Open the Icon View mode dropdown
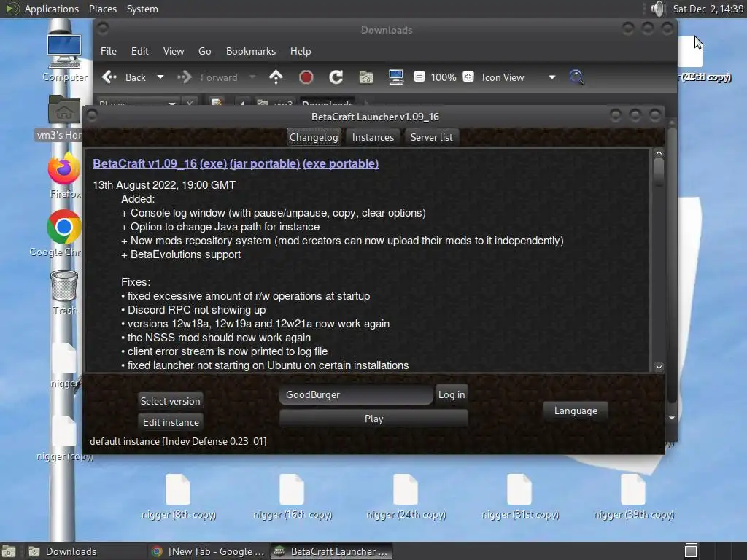The image size is (747, 560). [x=519, y=77]
